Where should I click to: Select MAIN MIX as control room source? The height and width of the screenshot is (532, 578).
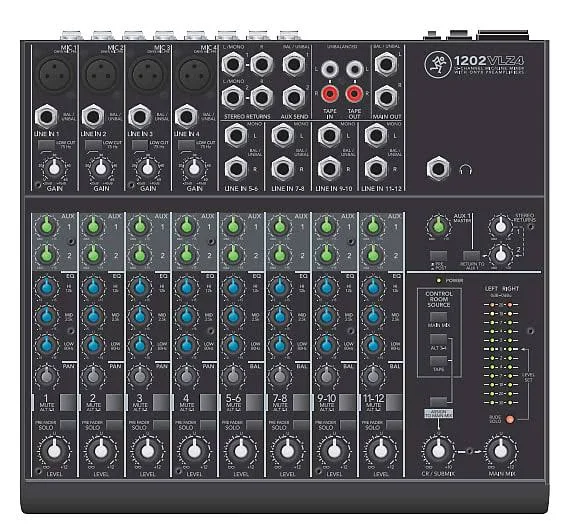pyautogui.click(x=438, y=317)
